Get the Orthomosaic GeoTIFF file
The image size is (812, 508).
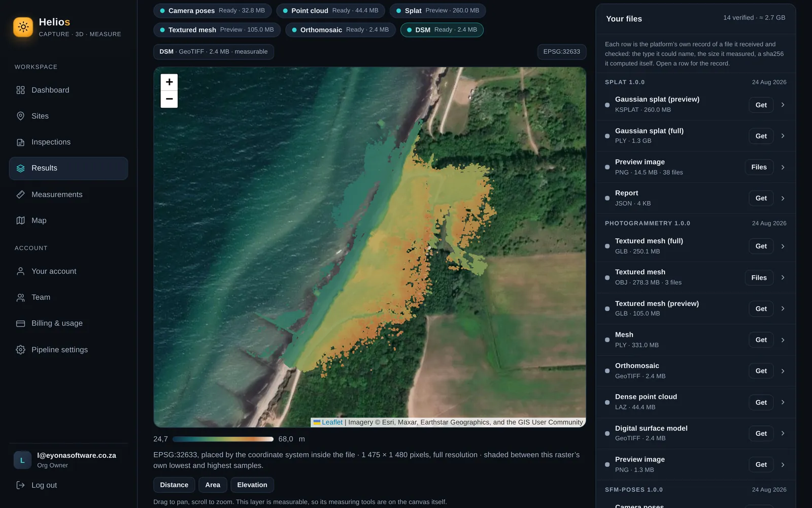click(x=761, y=371)
